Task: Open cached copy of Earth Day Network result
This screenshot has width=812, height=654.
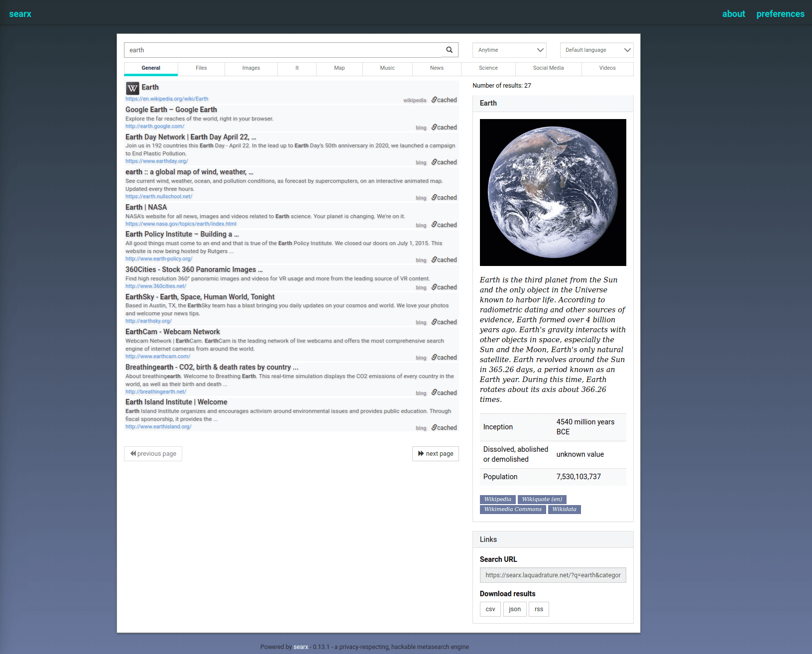Action: pyautogui.click(x=444, y=162)
